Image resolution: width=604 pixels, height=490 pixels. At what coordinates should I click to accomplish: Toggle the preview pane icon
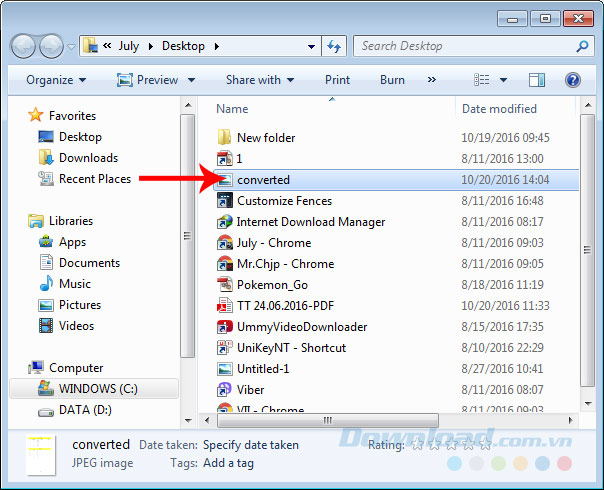[536, 80]
